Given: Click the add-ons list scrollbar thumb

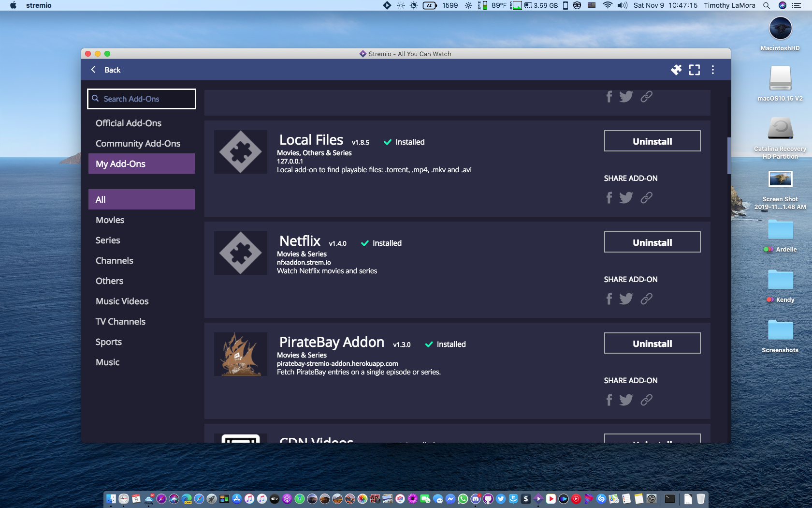Looking at the screenshot, I should pyautogui.click(x=728, y=155).
